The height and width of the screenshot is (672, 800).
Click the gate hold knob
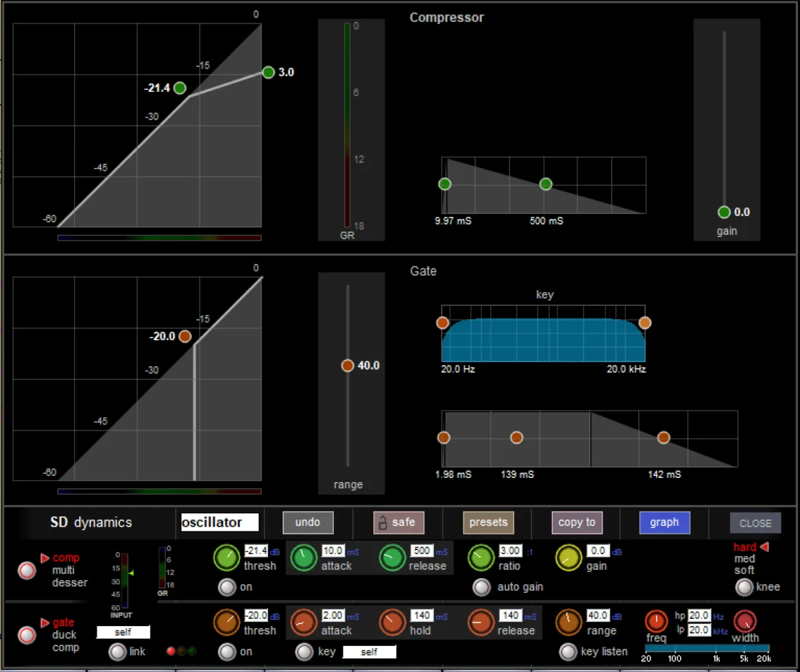click(393, 623)
